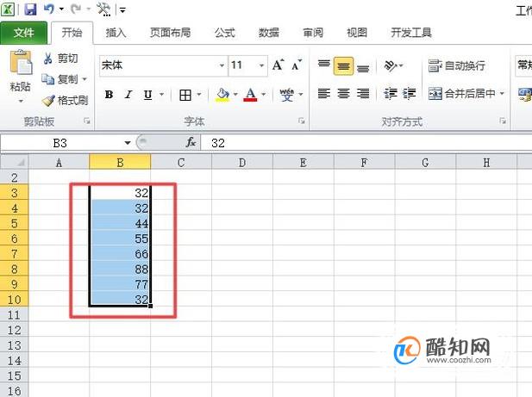Switch to the View (视图) tab
The height and width of the screenshot is (397, 532).
[357, 33]
